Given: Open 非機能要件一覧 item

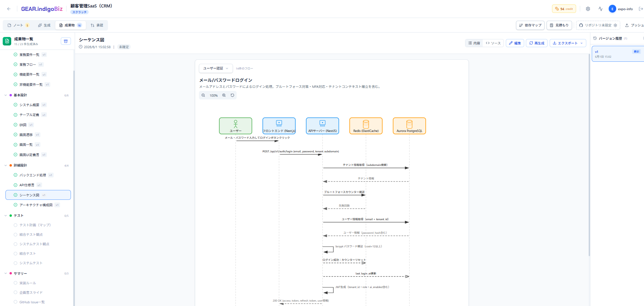Looking at the screenshot, I should [x=38, y=84].
